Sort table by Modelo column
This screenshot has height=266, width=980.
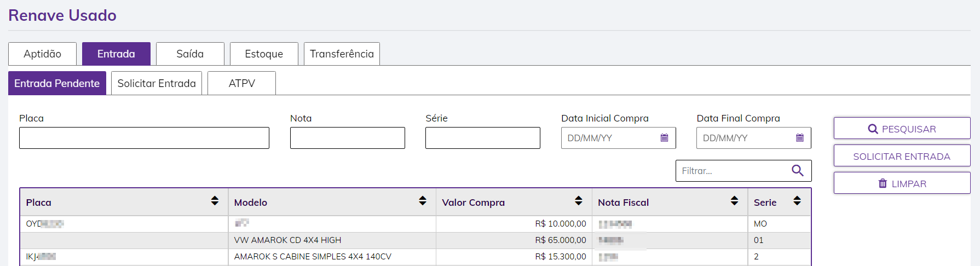pyautogui.click(x=423, y=201)
